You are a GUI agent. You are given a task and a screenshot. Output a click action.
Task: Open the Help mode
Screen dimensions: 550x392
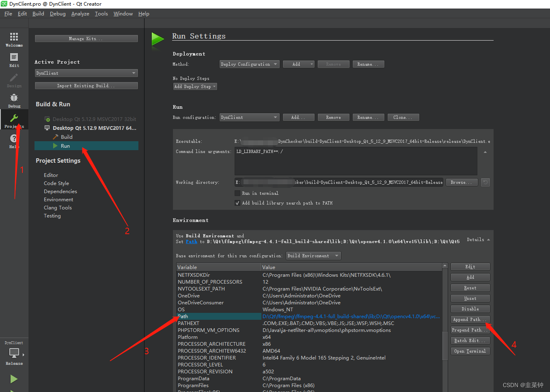14,141
